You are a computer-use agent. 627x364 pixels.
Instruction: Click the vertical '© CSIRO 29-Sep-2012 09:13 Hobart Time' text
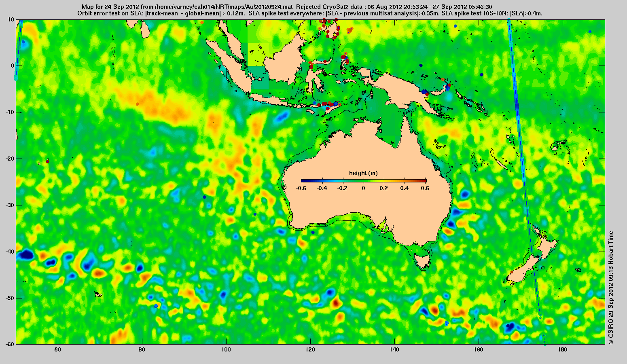[610, 288]
